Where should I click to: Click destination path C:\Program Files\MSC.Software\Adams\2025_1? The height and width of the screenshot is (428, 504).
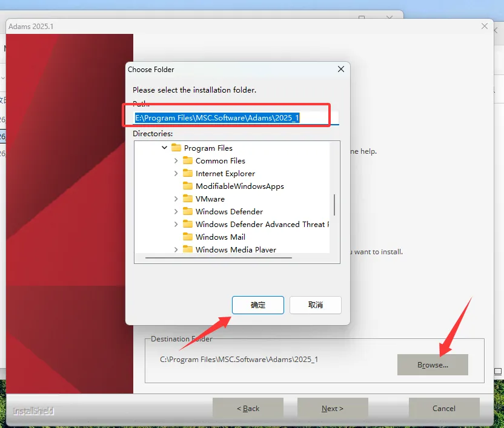tap(239, 359)
